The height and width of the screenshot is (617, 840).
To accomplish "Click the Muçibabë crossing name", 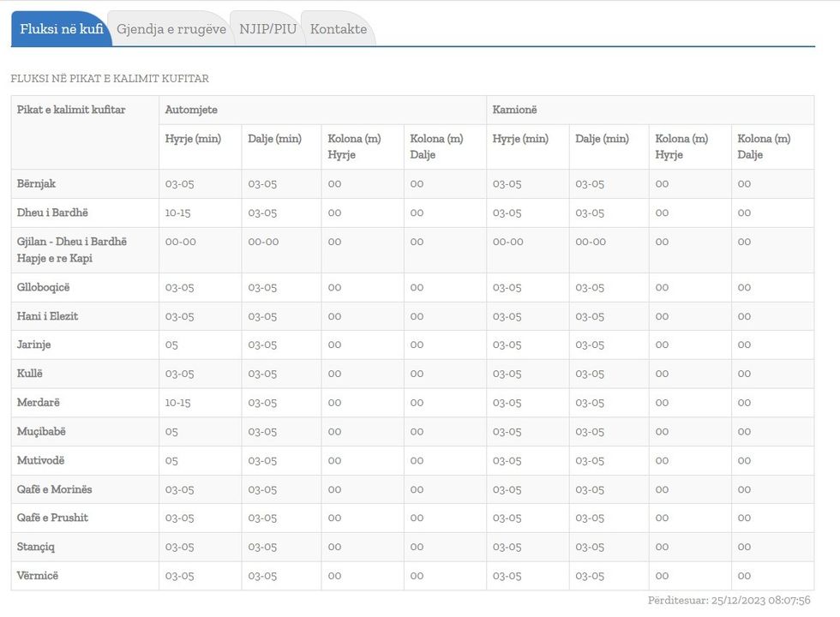I will click(x=41, y=431).
